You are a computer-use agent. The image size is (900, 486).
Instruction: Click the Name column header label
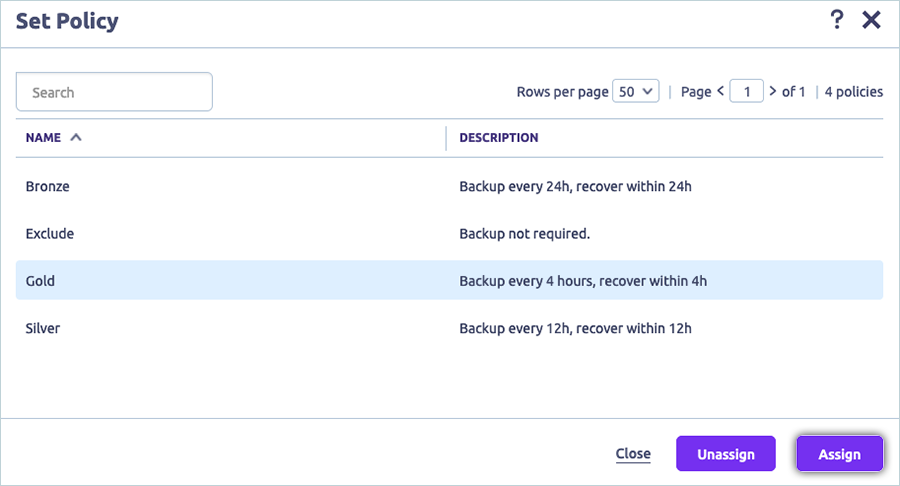(x=43, y=138)
